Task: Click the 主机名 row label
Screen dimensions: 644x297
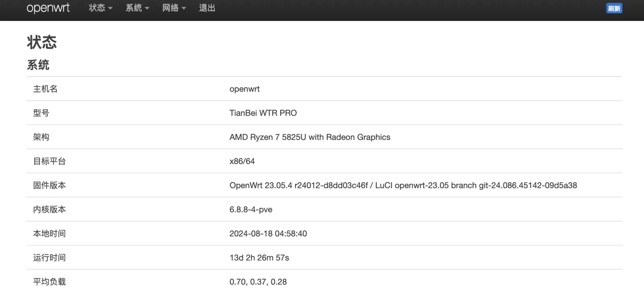Action: click(45, 89)
